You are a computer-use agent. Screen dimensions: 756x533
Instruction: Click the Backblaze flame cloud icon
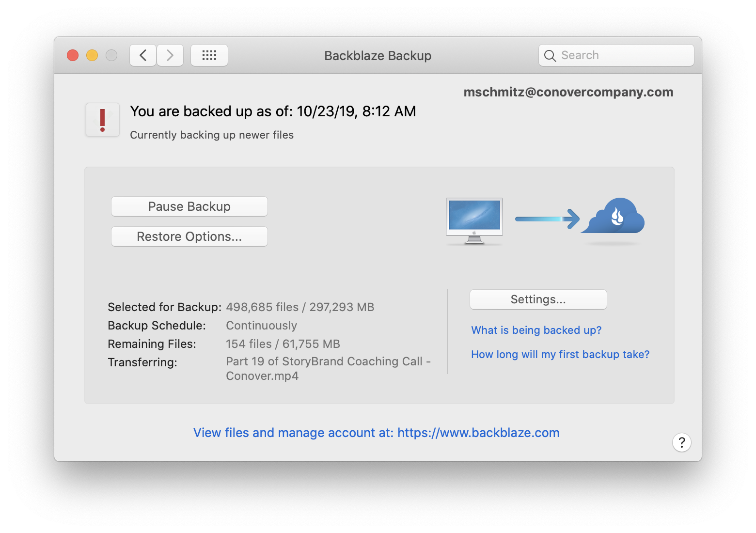pyautogui.click(x=614, y=216)
